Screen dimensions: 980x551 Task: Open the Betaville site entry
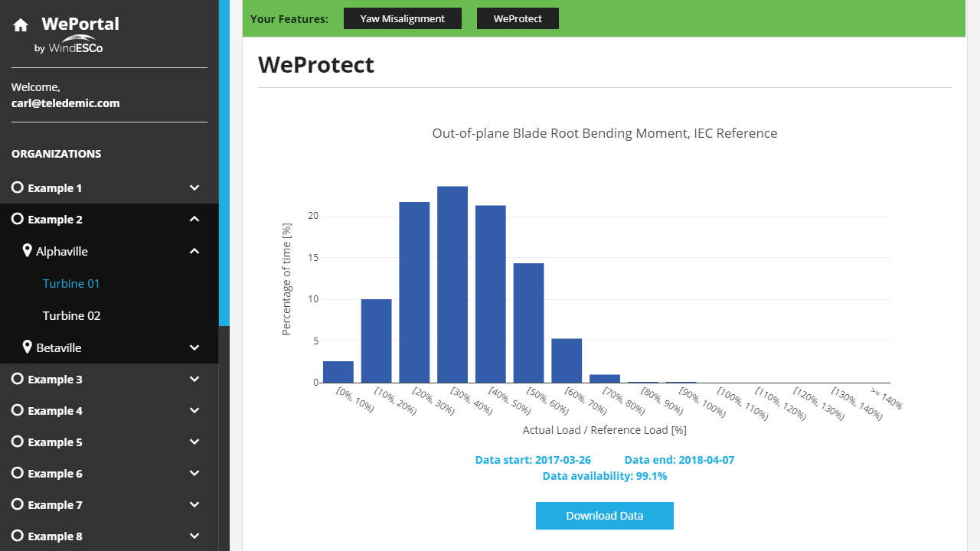pyautogui.click(x=59, y=347)
